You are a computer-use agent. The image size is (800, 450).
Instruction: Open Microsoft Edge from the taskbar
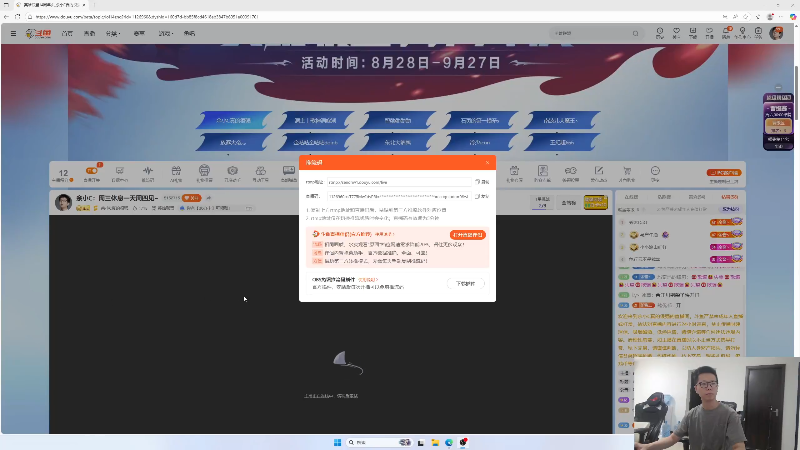pos(449,442)
